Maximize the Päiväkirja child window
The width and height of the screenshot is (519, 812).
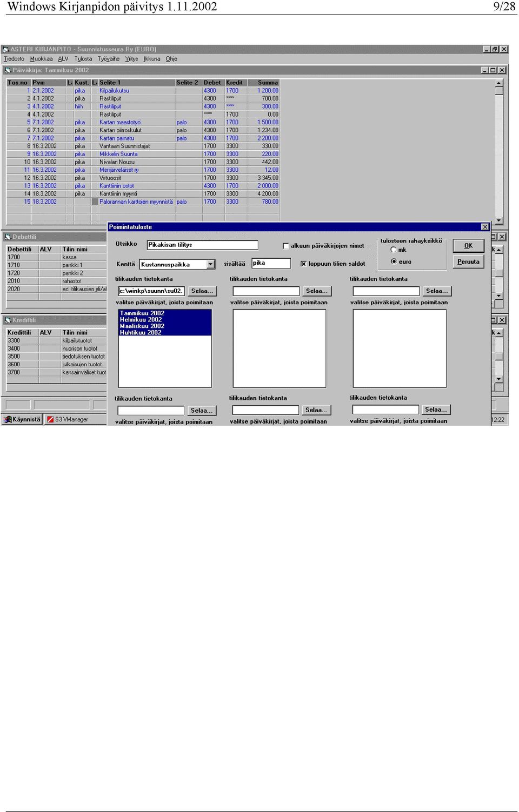point(493,70)
